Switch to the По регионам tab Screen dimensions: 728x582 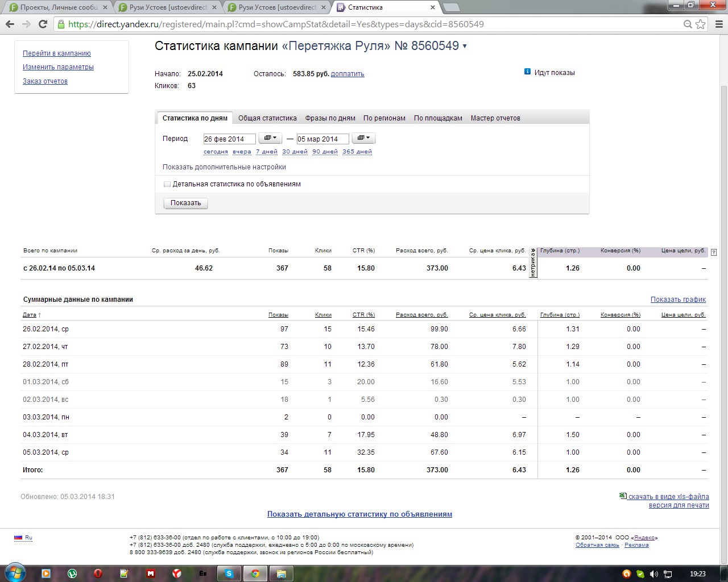coord(384,118)
